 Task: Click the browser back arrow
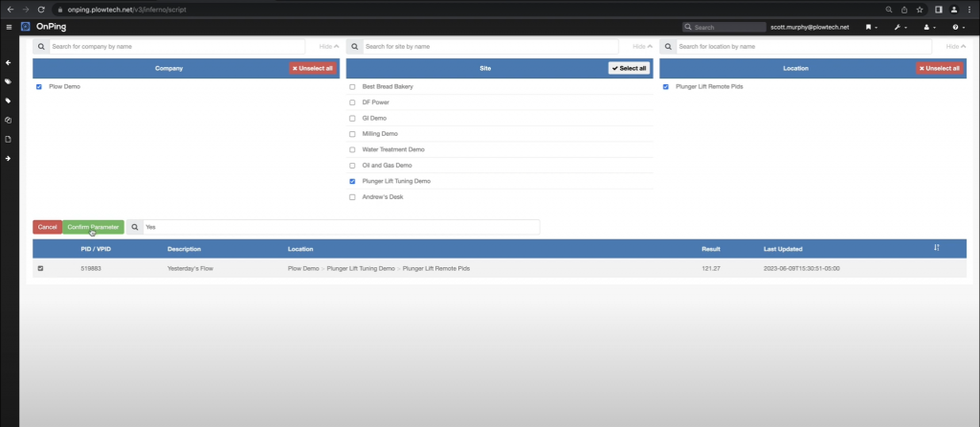coord(10,10)
